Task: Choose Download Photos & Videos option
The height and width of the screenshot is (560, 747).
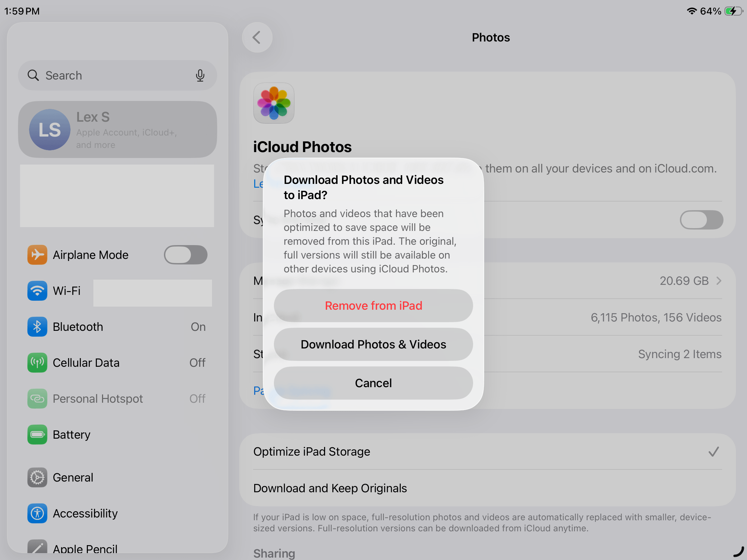Action: pos(373,344)
